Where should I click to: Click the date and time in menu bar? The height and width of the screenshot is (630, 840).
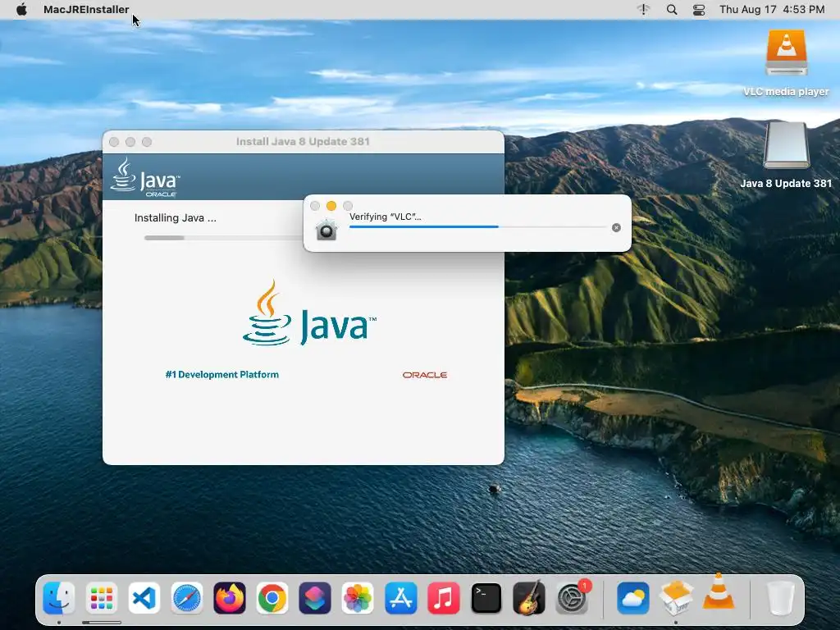(772, 9)
